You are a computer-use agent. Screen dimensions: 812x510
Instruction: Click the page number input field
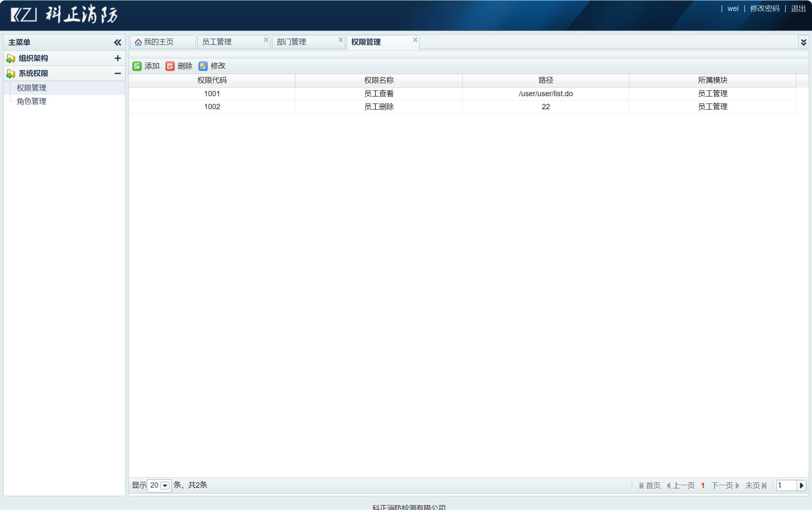(786, 485)
